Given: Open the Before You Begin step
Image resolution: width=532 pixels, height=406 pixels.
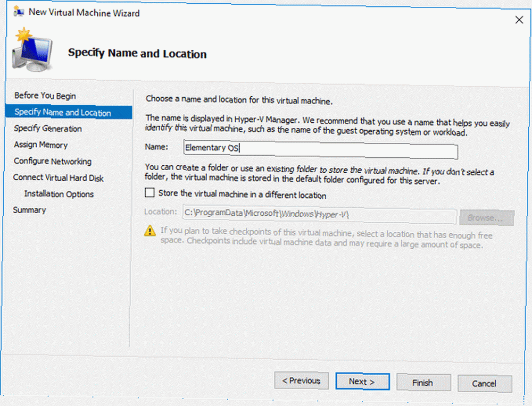Looking at the screenshot, I should pos(45,96).
